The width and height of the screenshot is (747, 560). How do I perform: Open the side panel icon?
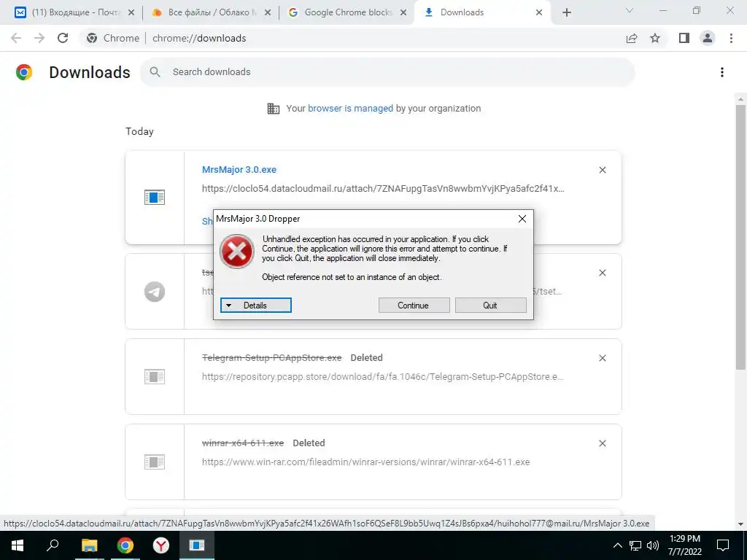pos(684,38)
